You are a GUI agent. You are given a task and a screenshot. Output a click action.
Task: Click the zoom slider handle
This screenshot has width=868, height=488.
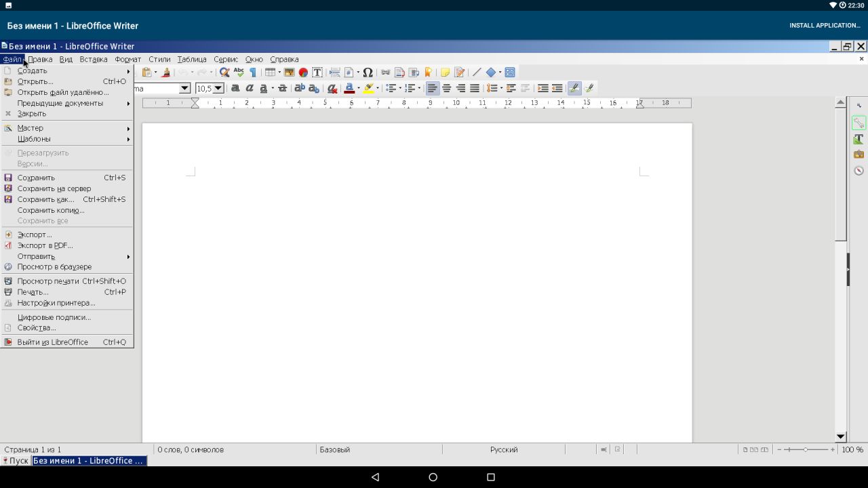click(806, 449)
